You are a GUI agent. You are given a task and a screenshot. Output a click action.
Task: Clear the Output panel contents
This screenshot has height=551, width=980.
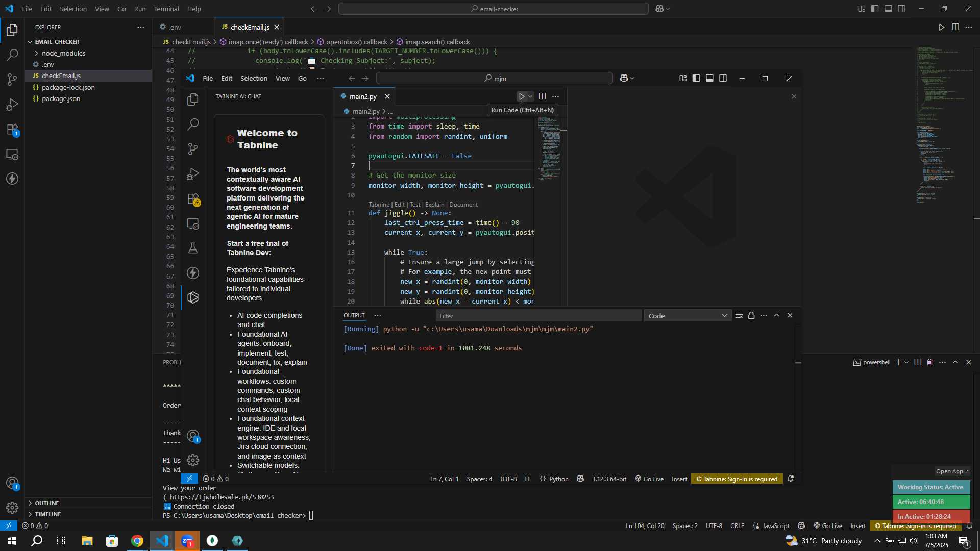click(739, 315)
